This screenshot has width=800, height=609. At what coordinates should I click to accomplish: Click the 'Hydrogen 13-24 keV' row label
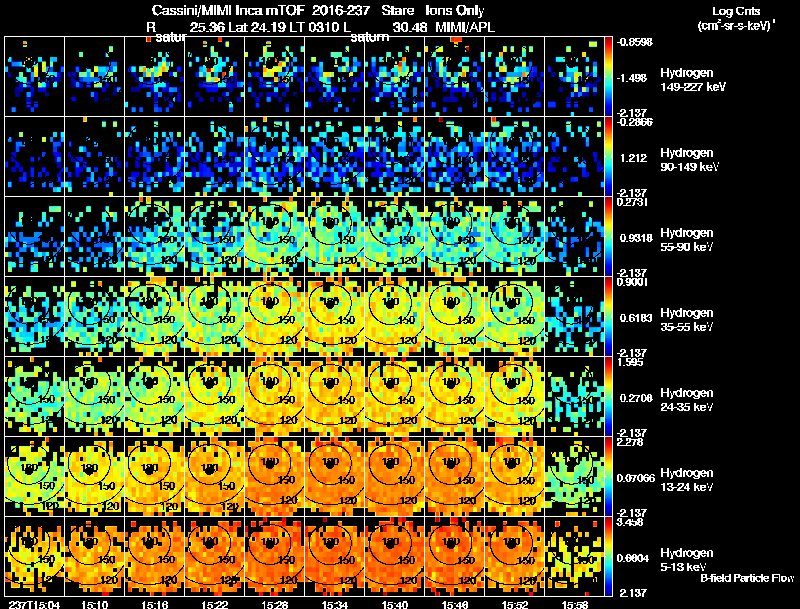coord(687,480)
